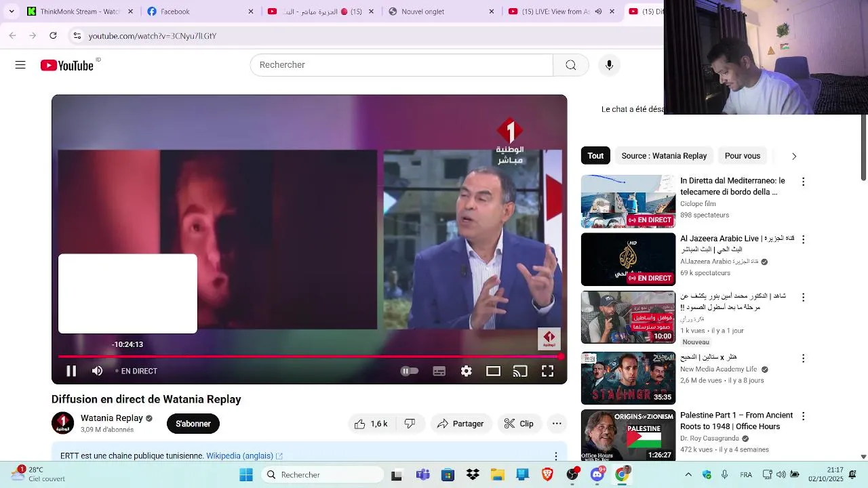Show hidden system tray icons
The width and height of the screenshot is (868, 488).
point(688,474)
